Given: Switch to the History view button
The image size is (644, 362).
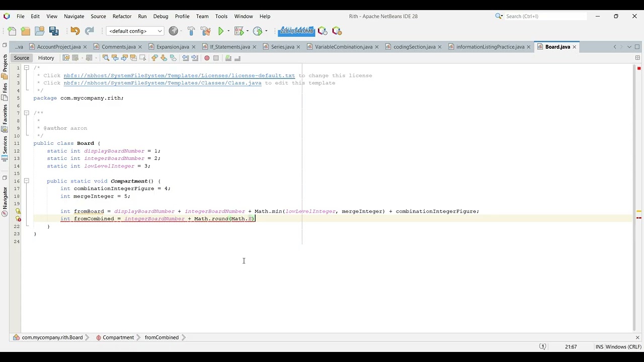Looking at the screenshot, I should point(46,58).
